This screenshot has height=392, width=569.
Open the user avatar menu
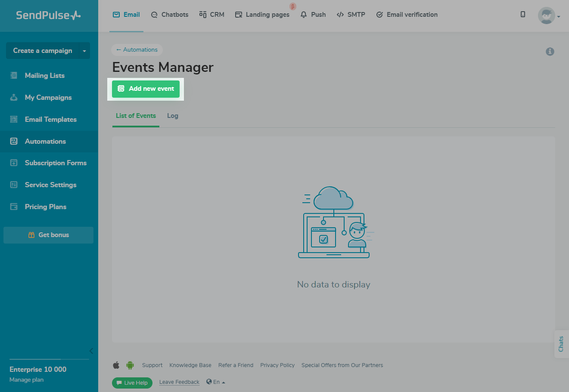click(549, 16)
